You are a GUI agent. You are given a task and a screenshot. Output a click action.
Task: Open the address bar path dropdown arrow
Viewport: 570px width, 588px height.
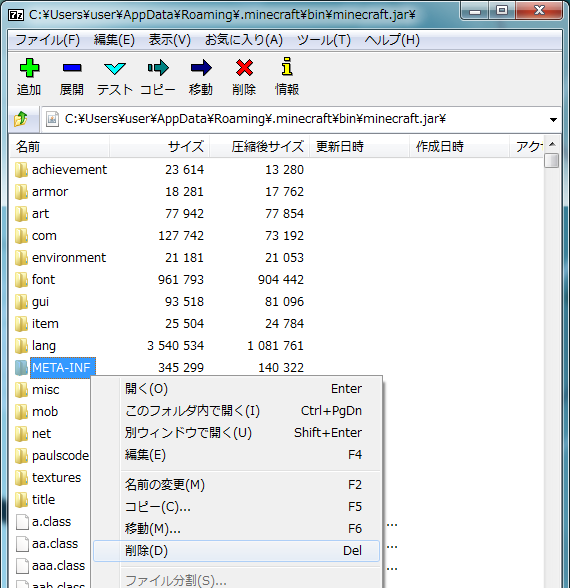click(x=553, y=120)
